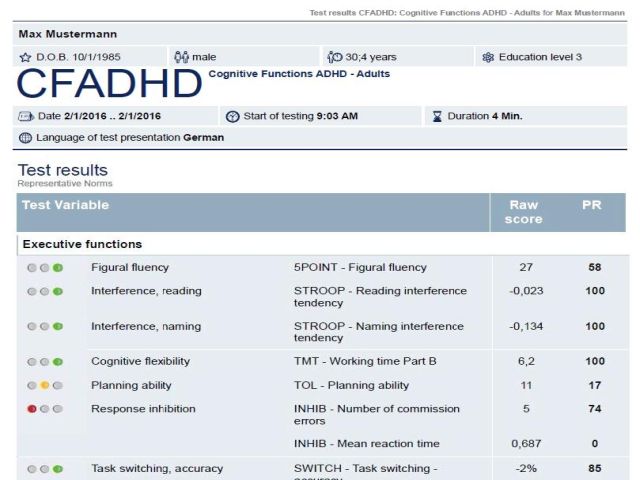
Task: Click the Representative Norms subtitle
Action: pos(65,184)
